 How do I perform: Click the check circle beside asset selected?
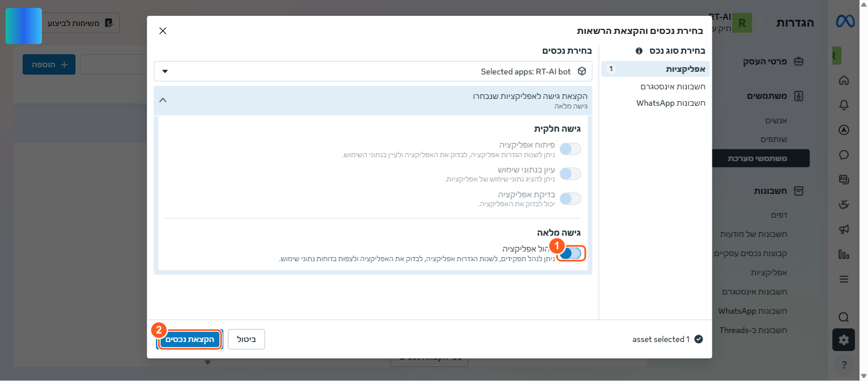(x=698, y=339)
